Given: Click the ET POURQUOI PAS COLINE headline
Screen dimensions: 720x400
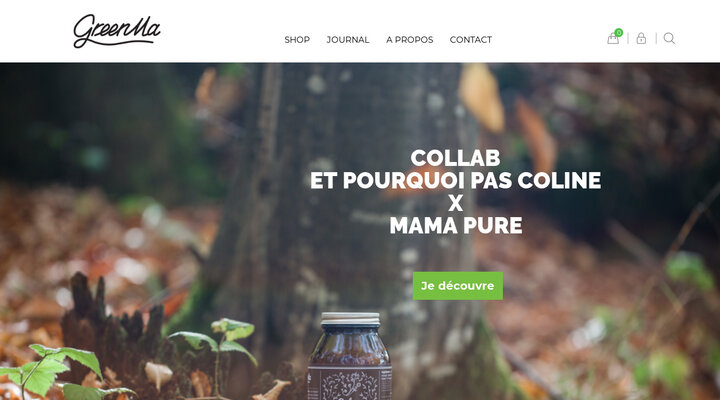Looking at the screenshot, I should [456, 180].
